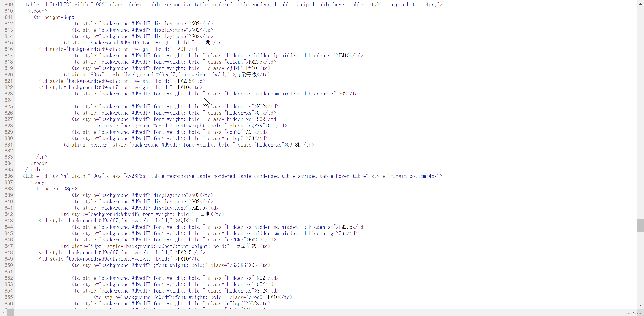This screenshot has width=644, height=316.
Task: Click the class "cou39" attribute on line 829
Action: tap(233, 132)
